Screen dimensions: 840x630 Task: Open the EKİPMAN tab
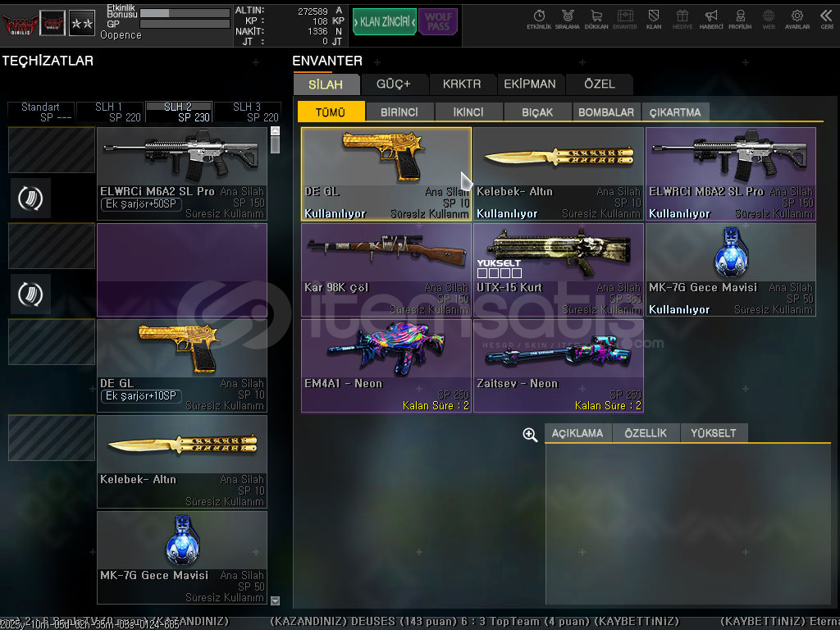[x=530, y=84]
